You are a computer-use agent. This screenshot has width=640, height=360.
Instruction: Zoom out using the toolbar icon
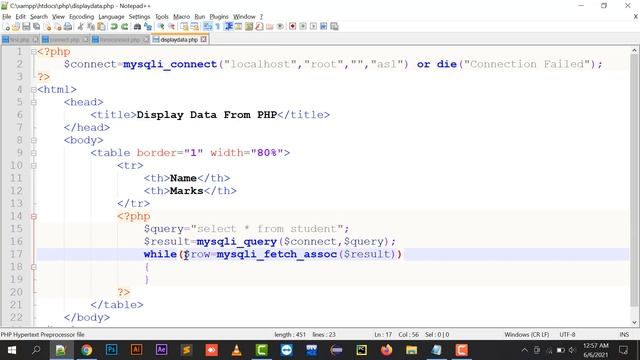tap(172, 27)
